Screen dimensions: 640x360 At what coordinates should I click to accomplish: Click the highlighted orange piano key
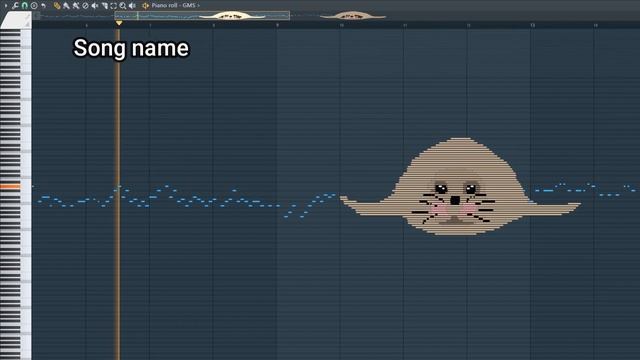[x=10, y=187]
